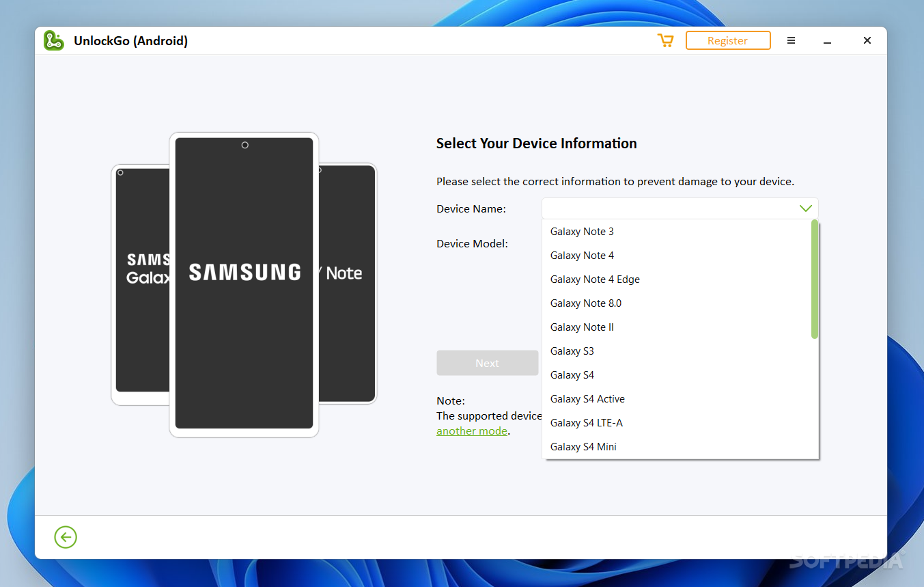
Task: Minimize the UnlockGo window
Action: [827, 41]
